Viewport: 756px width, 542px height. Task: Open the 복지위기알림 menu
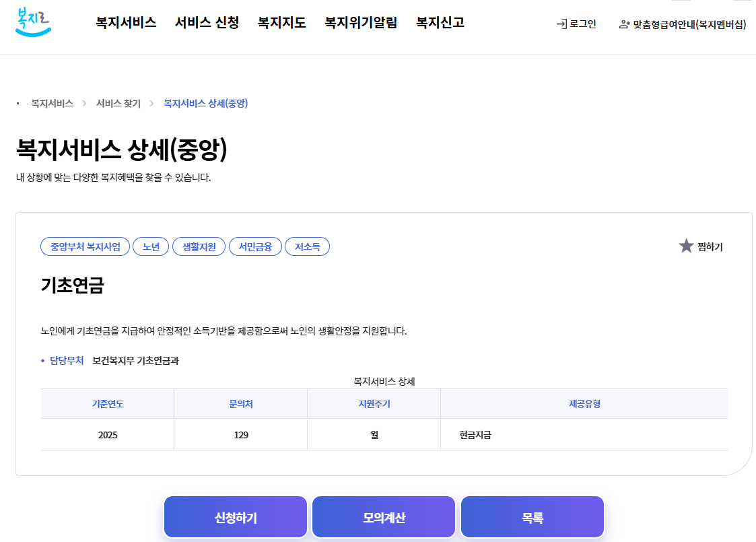[x=360, y=22]
